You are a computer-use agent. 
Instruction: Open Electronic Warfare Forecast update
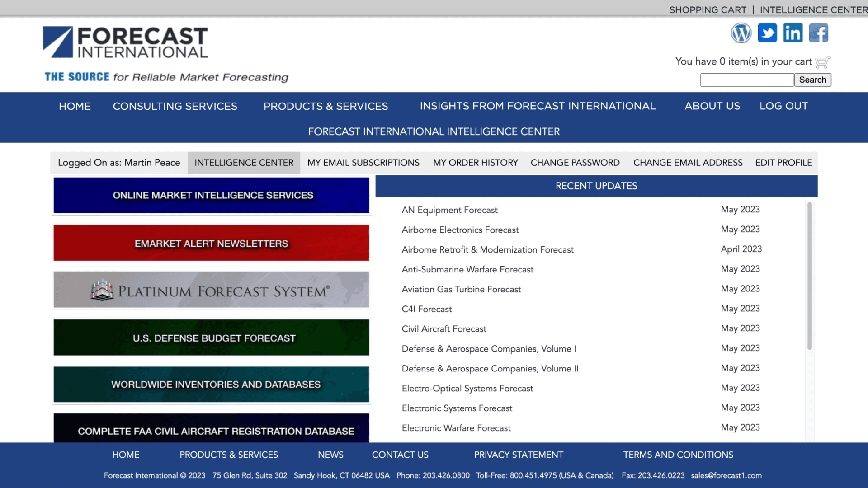click(456, 428)
